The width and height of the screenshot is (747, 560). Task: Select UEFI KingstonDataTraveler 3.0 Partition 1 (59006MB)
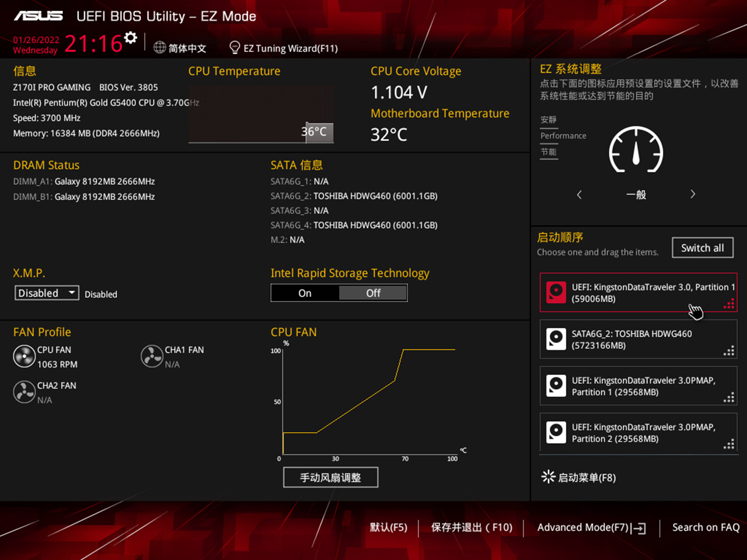638,292
